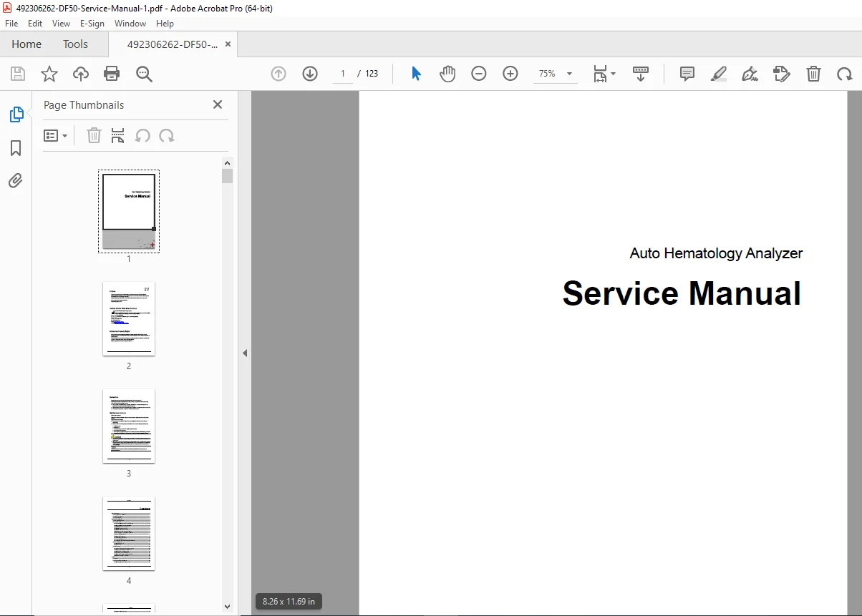Open the Sign document pen tool
The image size is (862, 616).
click(x=750, y=74)
